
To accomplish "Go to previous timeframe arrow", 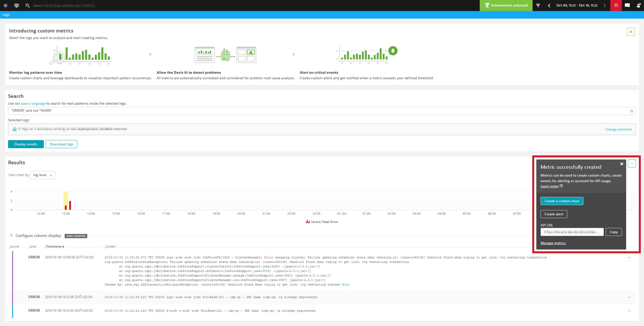I will (549, 5).
